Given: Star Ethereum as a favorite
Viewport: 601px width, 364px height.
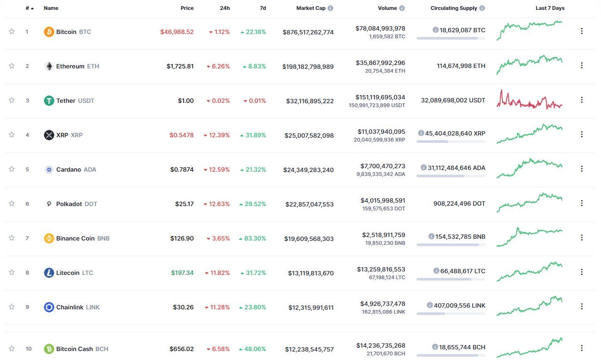Looking at the screenshot, I should click(12, 66).
